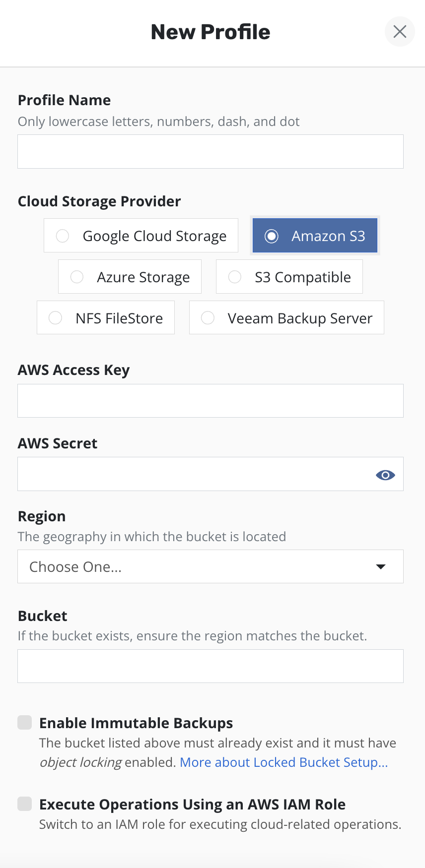Select Azure Storage provider option
The height and width of the screenshot is (868, 425).
[x=77, y=277]
